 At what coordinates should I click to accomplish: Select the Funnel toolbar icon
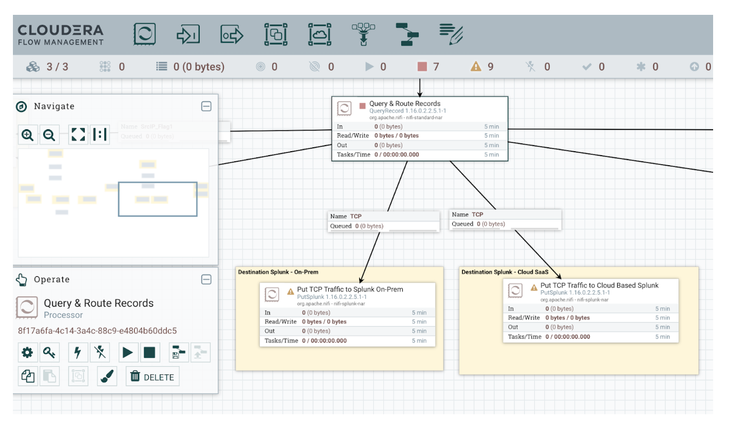363,34
